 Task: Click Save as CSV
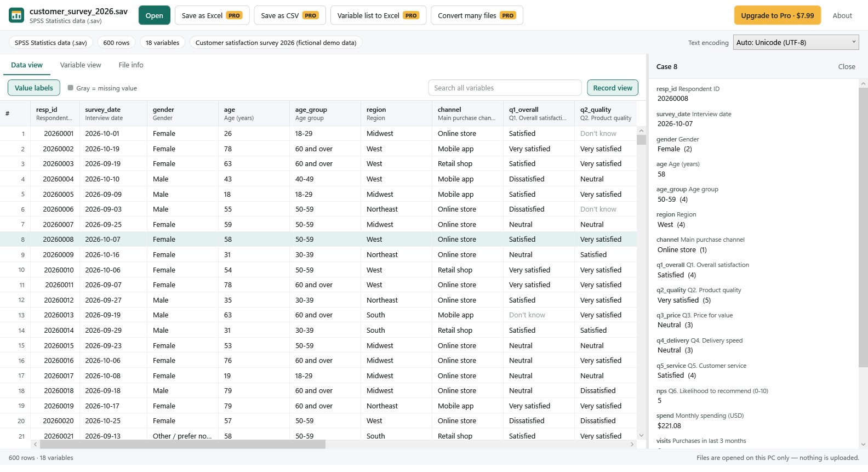click(290, 15)
